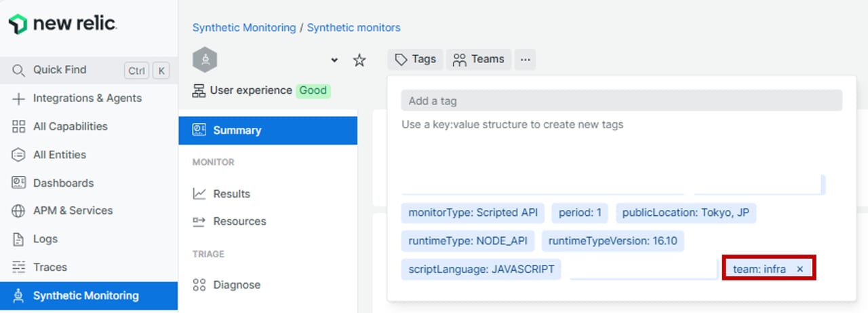Viewport: 868px width, 313px height.
Task: Select Synthetic Monitoring in sidebar
Action: pyautogui.click(x=85, y=296)
